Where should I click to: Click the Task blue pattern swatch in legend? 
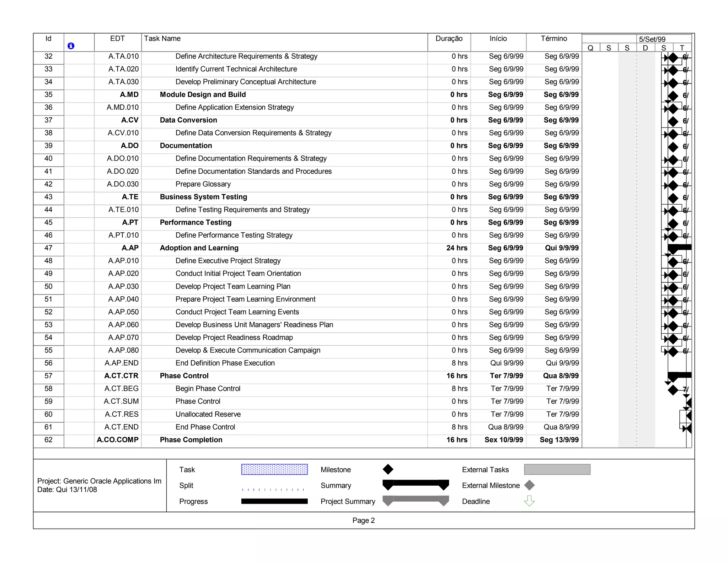click(x=274, y=469)
